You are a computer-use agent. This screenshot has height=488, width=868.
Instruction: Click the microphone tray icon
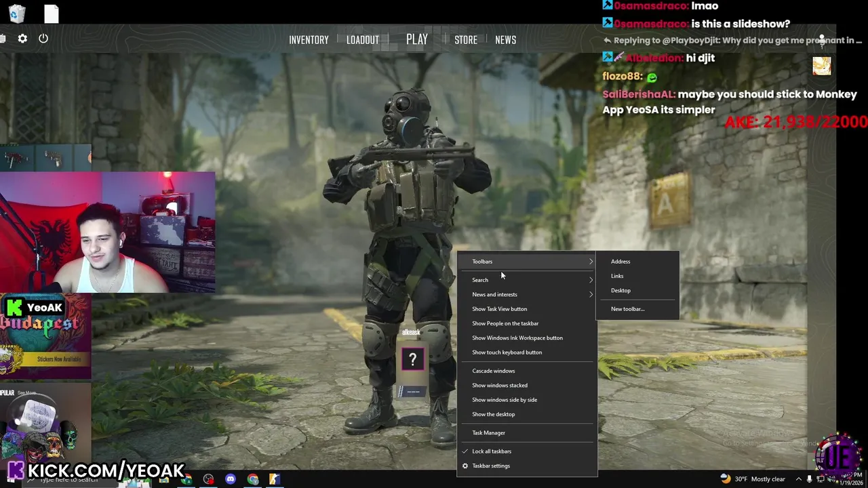coord(810,479)
